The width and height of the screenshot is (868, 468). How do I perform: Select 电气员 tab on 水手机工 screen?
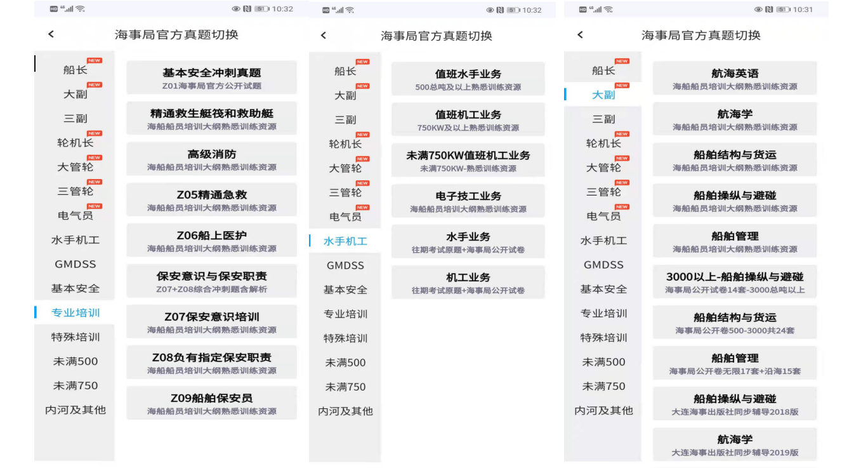pos(345,217)
